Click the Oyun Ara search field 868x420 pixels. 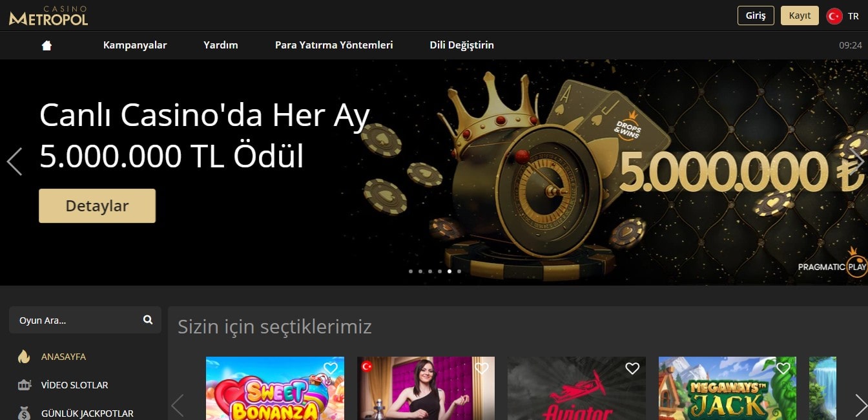coord(85,320)
